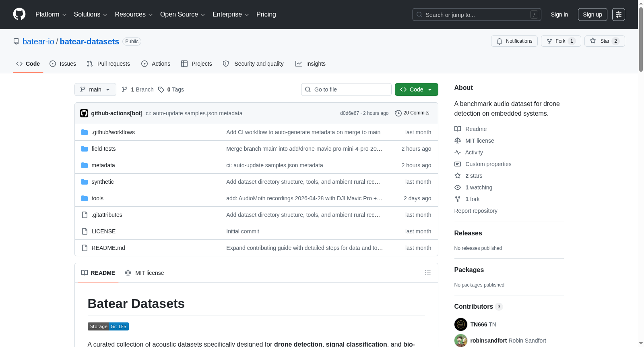Expand the Resources menu

tap(134, 15)
